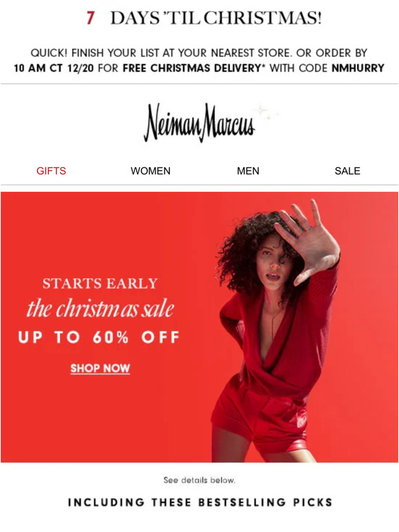Click the gold sparkle stars beside the logo
This screenshot has width=399, height=532.
pyautogui.click(x=268, y=112)
